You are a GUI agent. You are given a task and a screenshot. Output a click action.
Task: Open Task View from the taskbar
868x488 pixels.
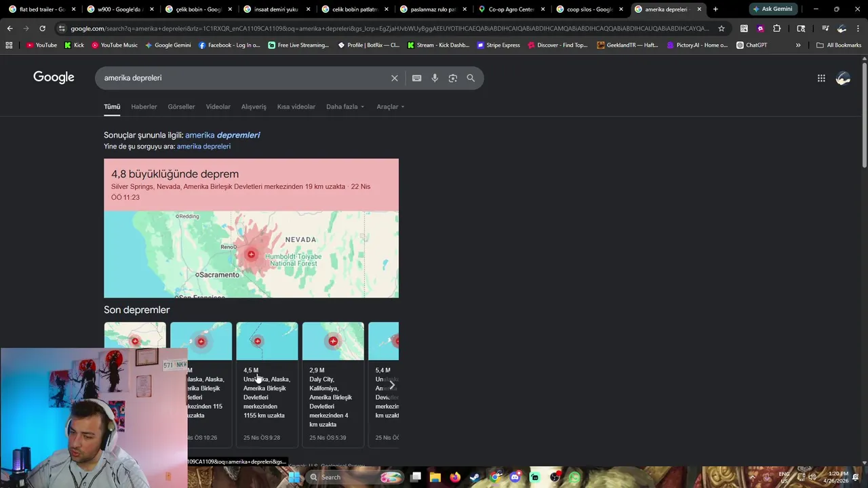click(x=416, y=477)
